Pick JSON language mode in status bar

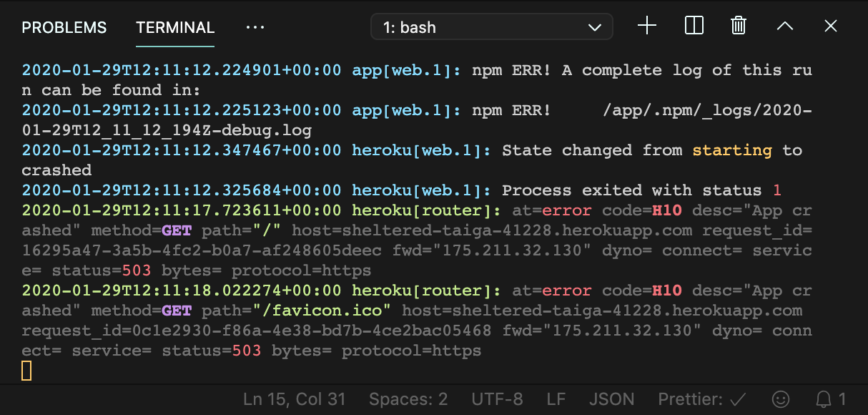pyautogui.click(x=612, y=399)
